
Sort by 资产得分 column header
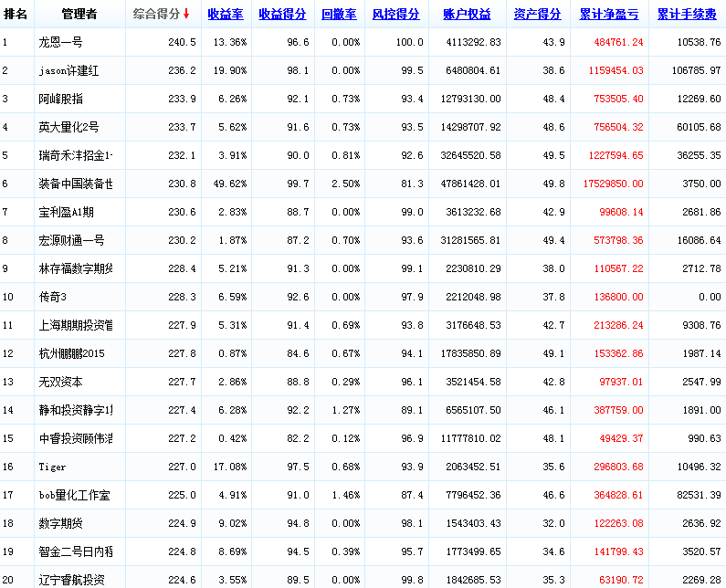[x=537, y=15]
